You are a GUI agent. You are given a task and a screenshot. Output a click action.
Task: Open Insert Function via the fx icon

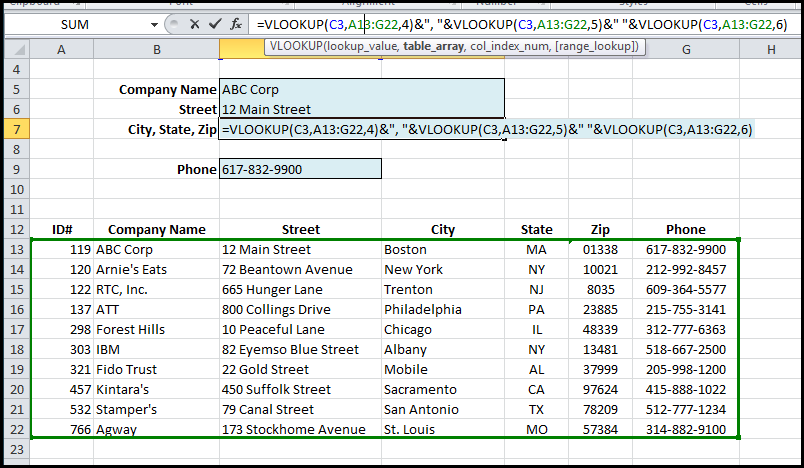[235, 24]
